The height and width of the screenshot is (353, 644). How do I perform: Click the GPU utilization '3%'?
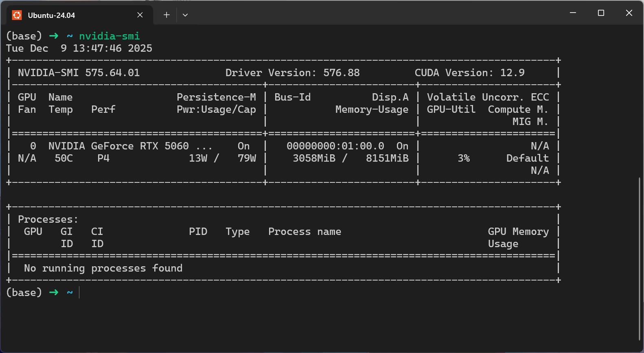(x=464, y=158)
